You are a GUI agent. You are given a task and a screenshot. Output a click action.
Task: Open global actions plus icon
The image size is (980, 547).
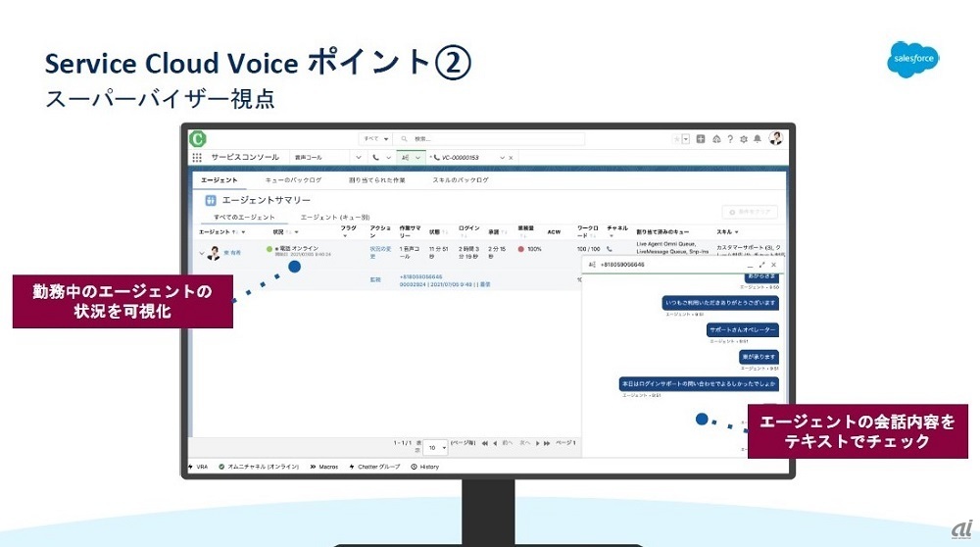point(701,139)
